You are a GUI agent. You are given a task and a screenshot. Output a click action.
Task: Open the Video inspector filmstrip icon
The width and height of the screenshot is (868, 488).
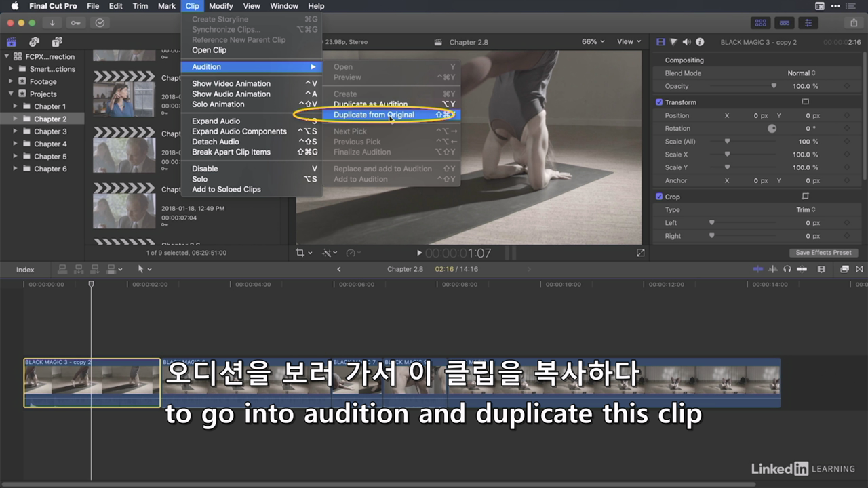660,42
